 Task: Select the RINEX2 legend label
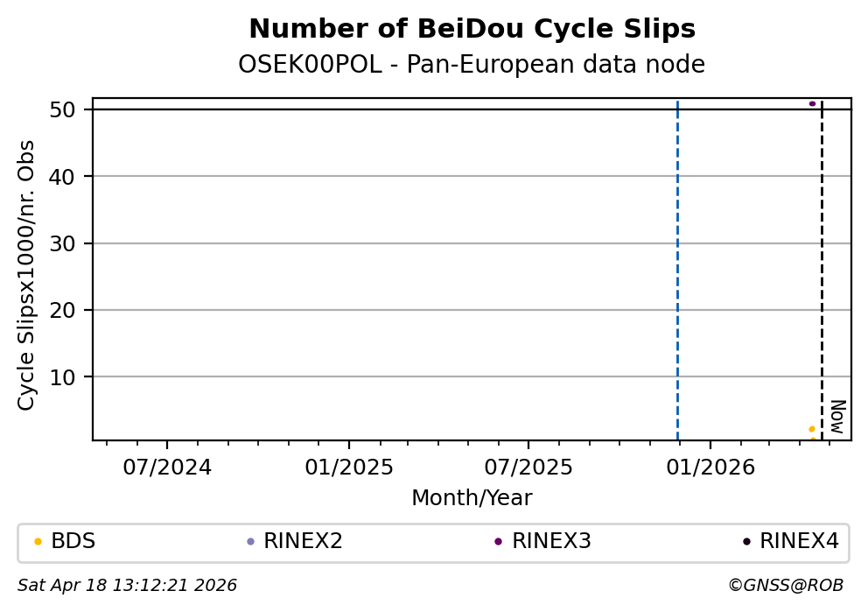[x=303, y=541]
